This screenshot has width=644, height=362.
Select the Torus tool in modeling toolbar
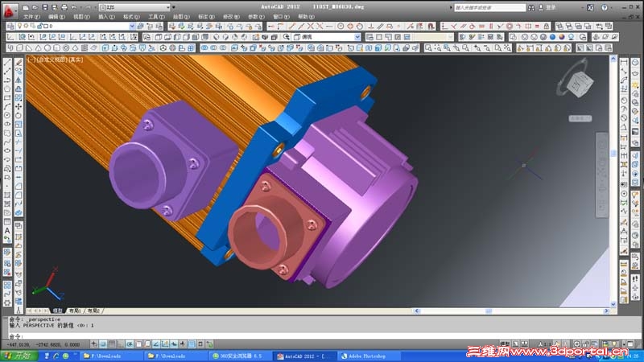pos(66,48)
